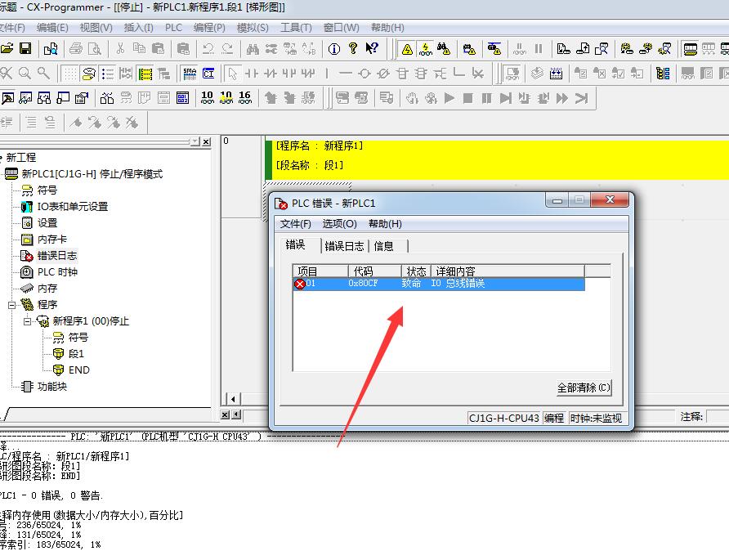The height and width of the screenshot is (560, 729).
Task: Select the 0x80CF IO bus error row
Action: (x=439, y=284)
